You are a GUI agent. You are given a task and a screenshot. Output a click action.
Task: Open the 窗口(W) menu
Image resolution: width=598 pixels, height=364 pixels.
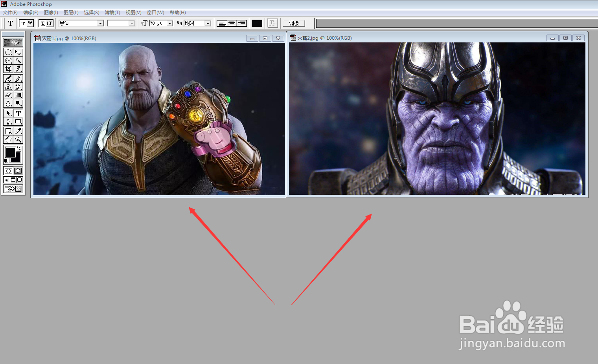[x=155, y=13]
